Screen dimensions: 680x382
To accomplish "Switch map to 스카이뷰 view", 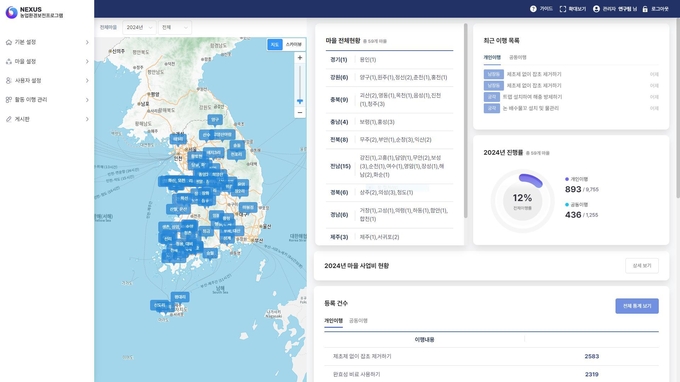I will coord(294,44).
